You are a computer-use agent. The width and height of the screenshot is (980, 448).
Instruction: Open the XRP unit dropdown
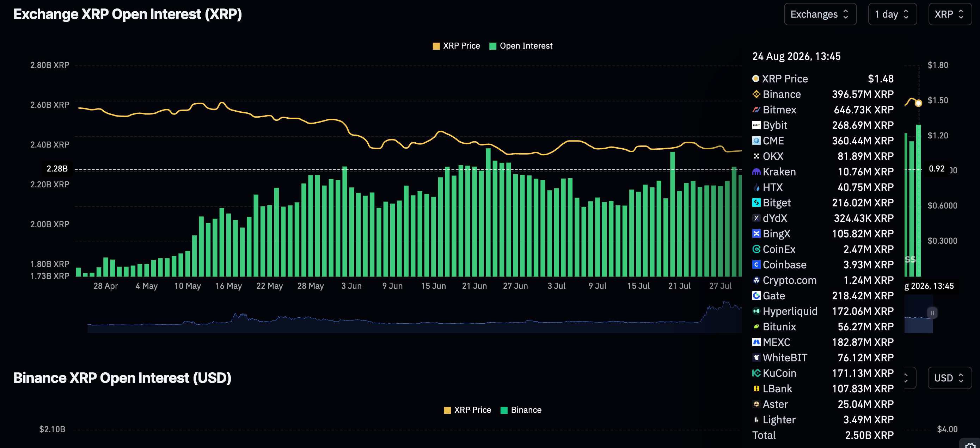[950, 14]
